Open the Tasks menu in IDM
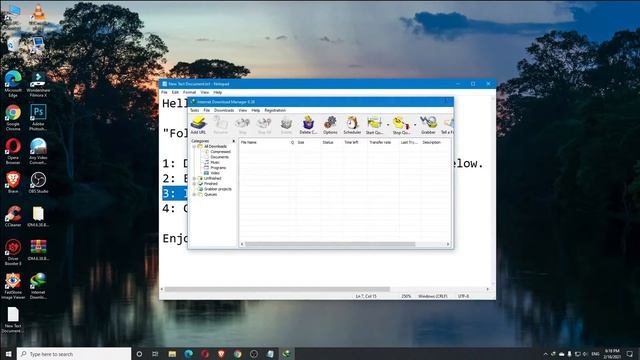Image resolution: width=640 pixels, height=360 pixels. click(195, 110)
